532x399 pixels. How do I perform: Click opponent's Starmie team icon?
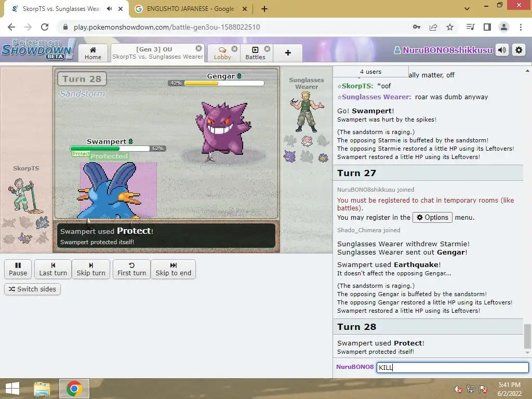[x=323, y=157]
